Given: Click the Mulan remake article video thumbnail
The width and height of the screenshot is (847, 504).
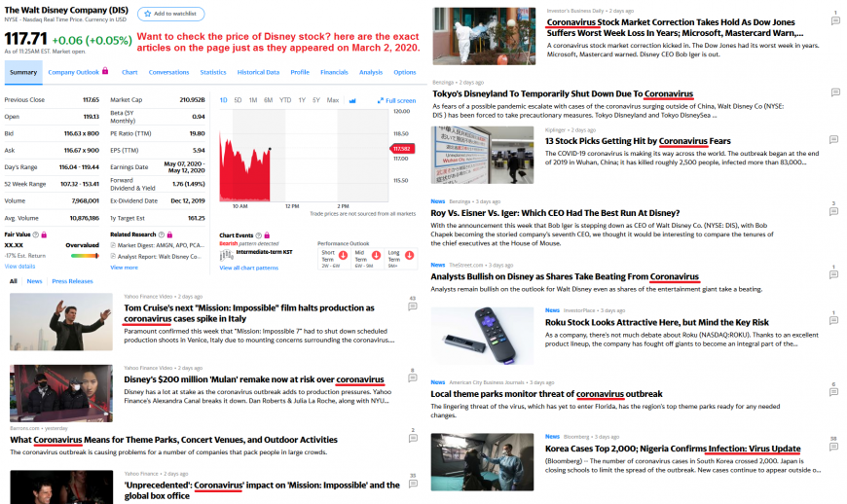Looking at the screenshot, I should 61,393.
